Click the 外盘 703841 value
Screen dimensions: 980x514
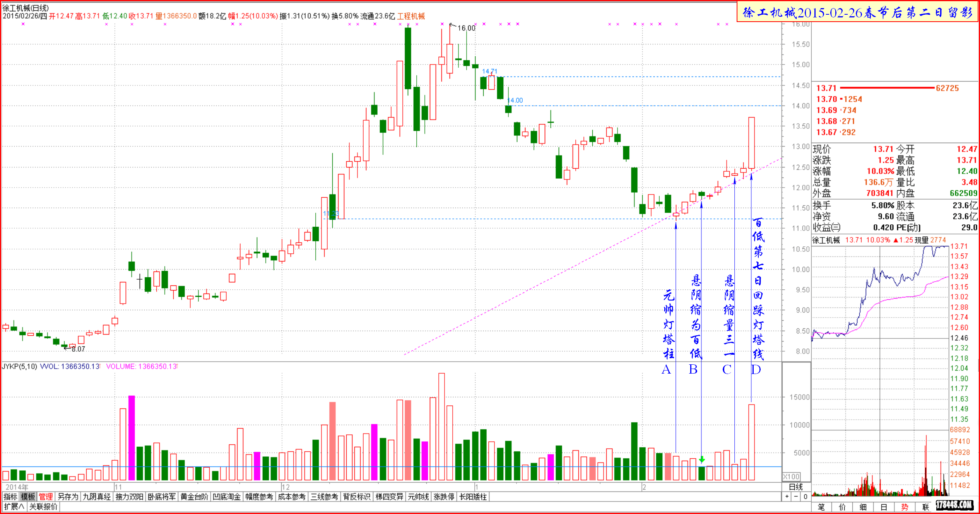pyautogui.click(x=879, y=193)
